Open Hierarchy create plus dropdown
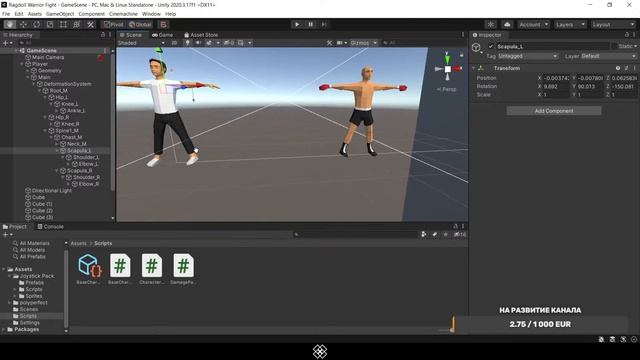 (7, 43)
